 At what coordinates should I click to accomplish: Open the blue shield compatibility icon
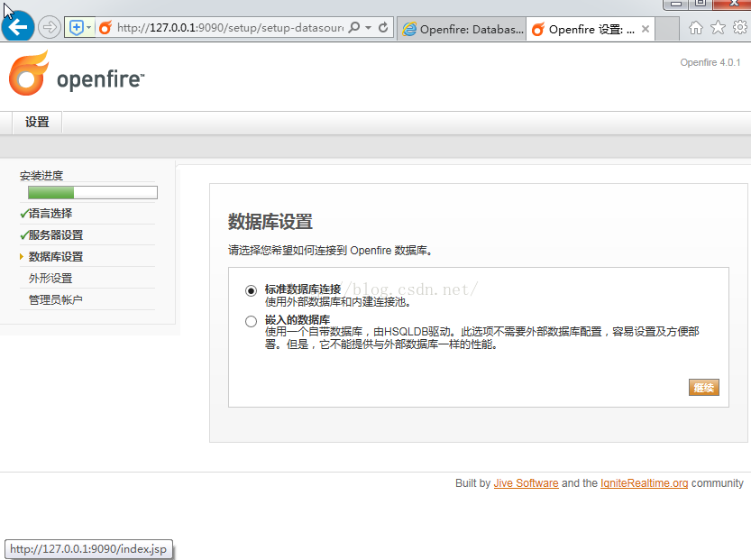coord(76,27)
